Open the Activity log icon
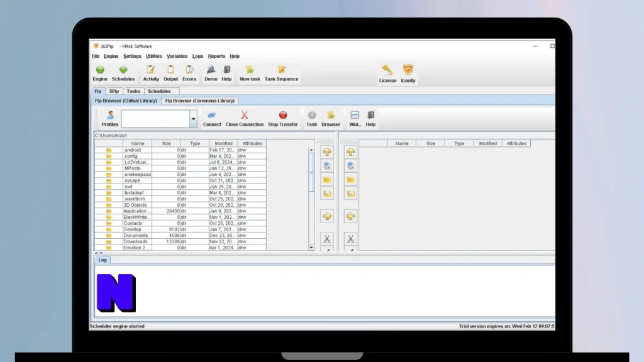The height and width of the screenshot is (362, 644). [151, 70]
